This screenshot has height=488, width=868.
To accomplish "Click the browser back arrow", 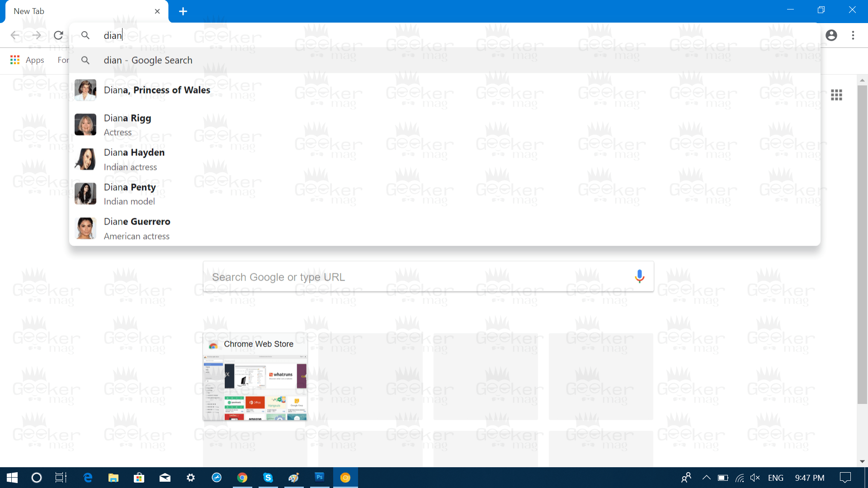I will coord(15,35).
